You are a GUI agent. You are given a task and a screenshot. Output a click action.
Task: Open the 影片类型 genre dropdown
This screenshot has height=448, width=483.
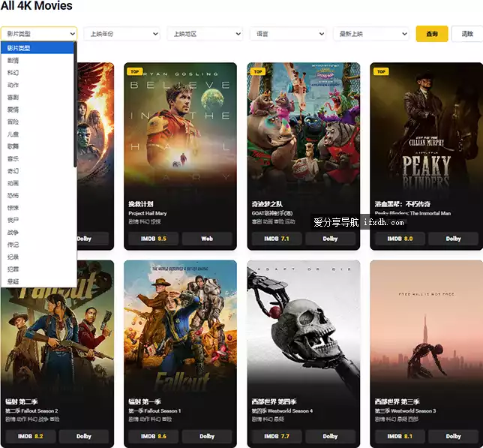point(39,34)
